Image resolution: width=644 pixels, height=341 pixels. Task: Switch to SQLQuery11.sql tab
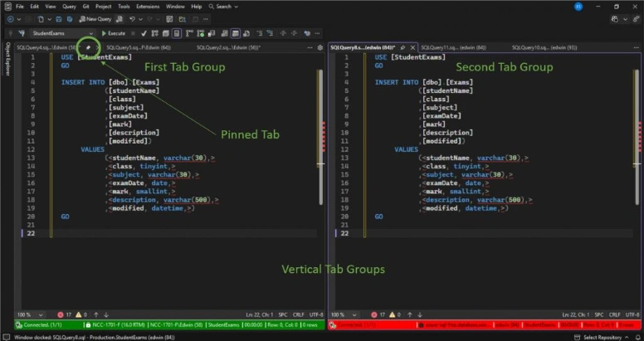453,47
